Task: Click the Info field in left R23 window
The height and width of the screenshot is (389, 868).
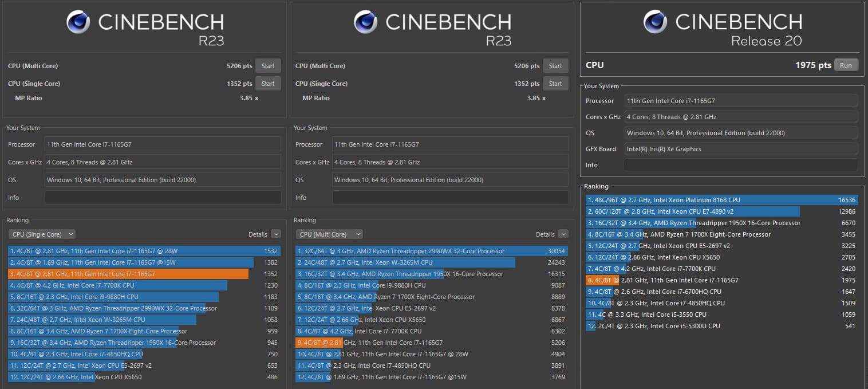Action: click(x=163, y=198)
